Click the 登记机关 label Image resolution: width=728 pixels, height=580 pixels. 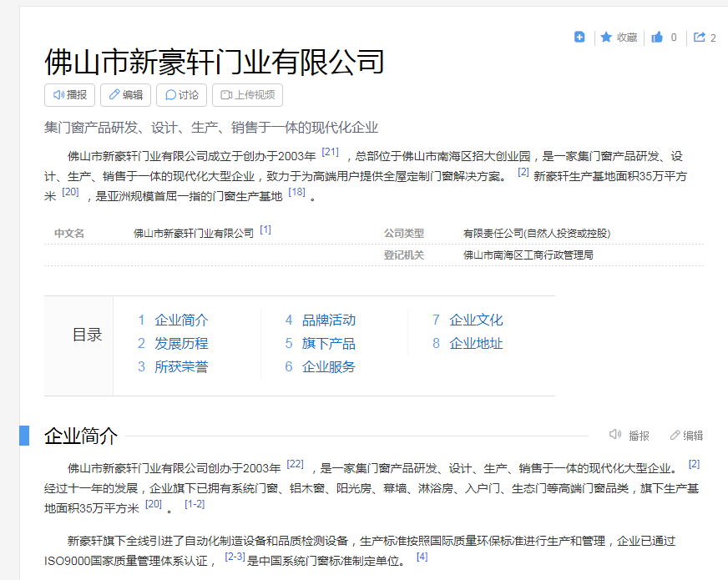pos(403,255)
